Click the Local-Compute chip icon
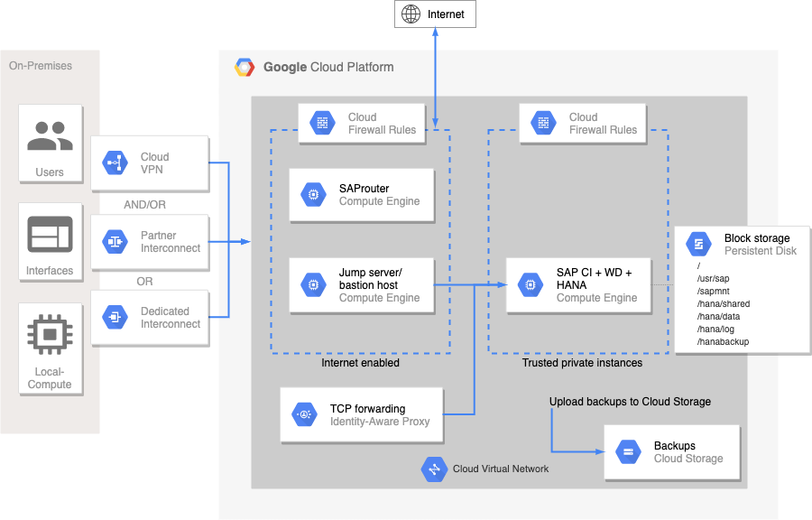Viewport: 812px width, 520px height. (51, 335)
